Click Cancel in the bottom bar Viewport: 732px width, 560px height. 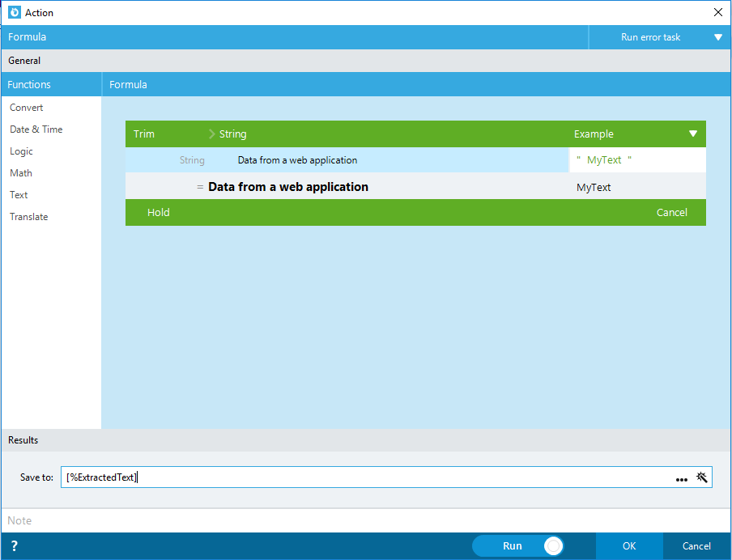696,546
